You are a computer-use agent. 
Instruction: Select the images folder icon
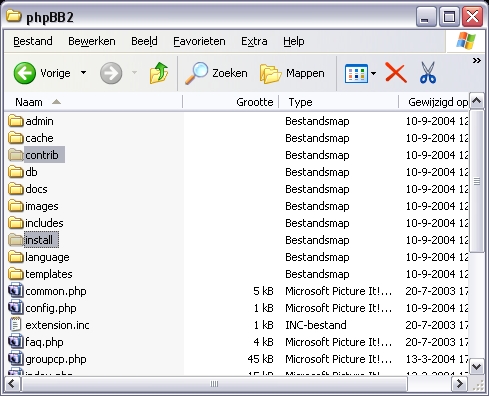click(16, 206)
